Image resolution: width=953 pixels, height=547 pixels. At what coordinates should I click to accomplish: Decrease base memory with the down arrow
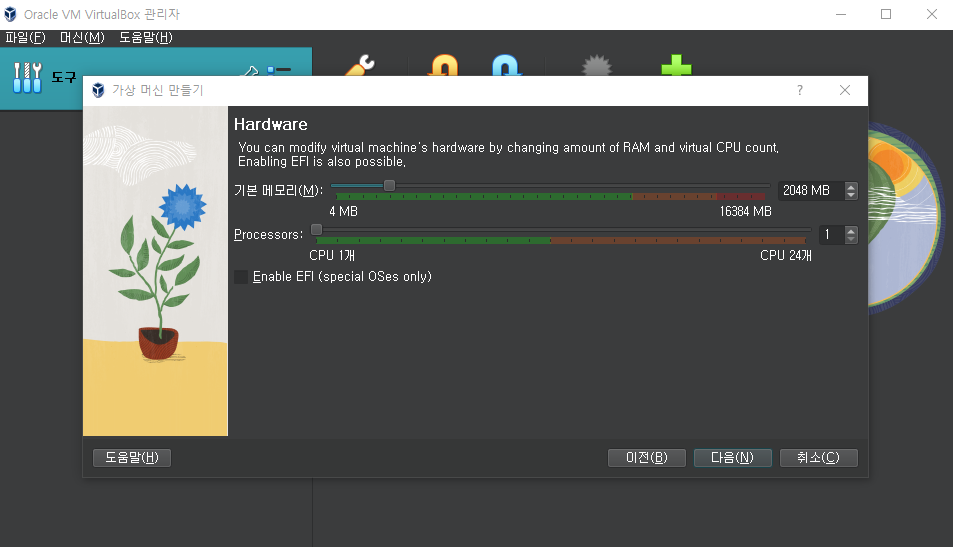click(851, 195)
